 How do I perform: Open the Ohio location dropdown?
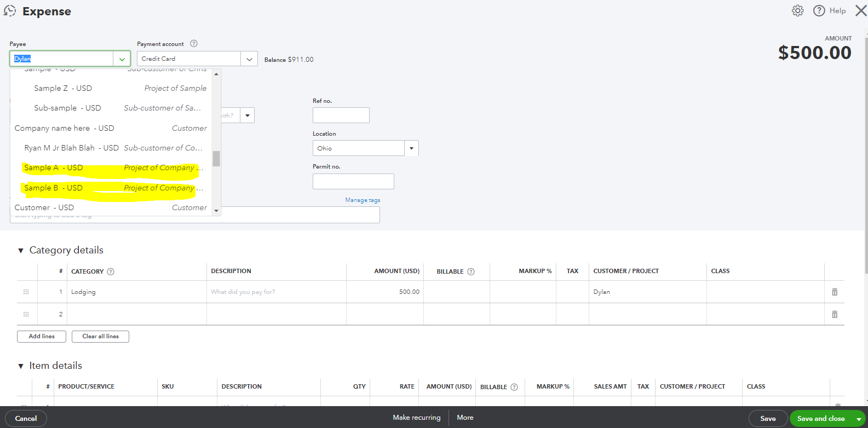point(411,148)
